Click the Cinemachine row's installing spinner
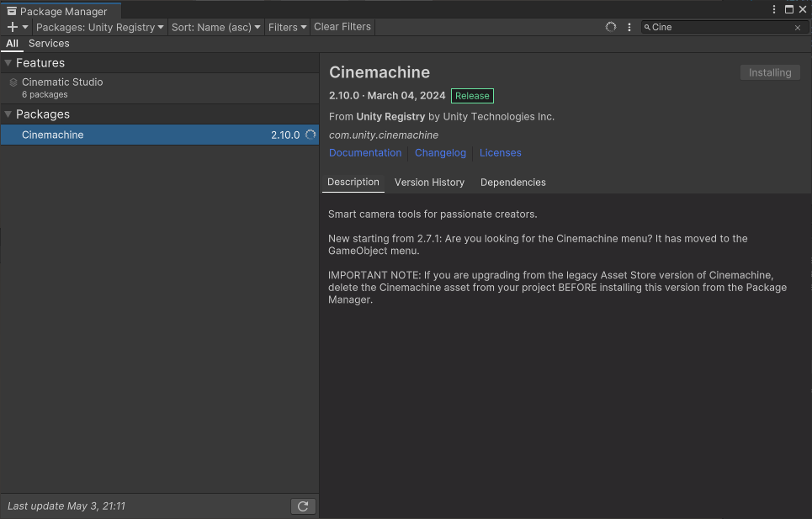 [x=310, y=135]
